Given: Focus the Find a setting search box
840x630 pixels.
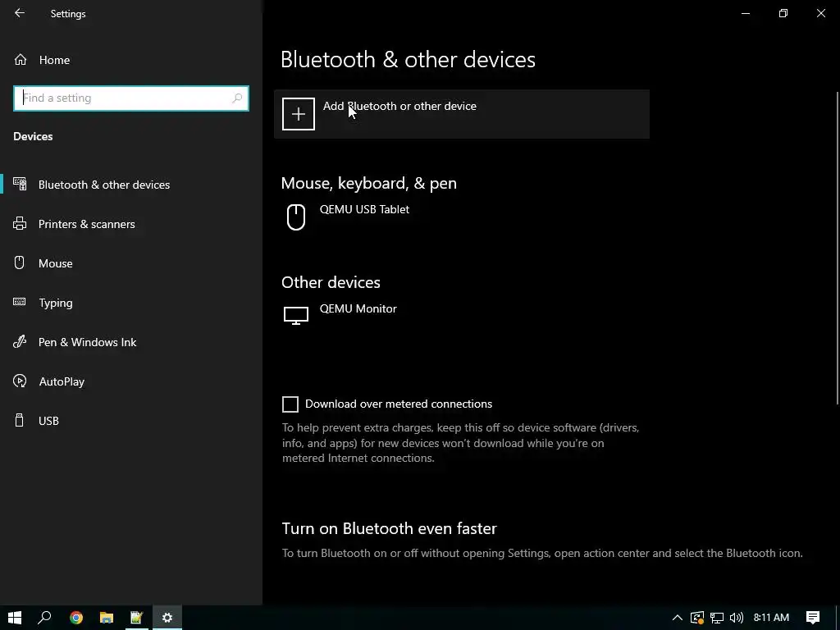Looking at the screenshot, I should (x=131, y=98).
